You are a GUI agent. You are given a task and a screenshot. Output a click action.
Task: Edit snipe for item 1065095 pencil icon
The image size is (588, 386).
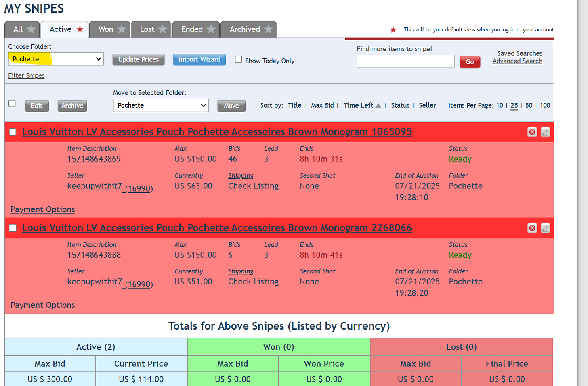click(x=545, y=132)
